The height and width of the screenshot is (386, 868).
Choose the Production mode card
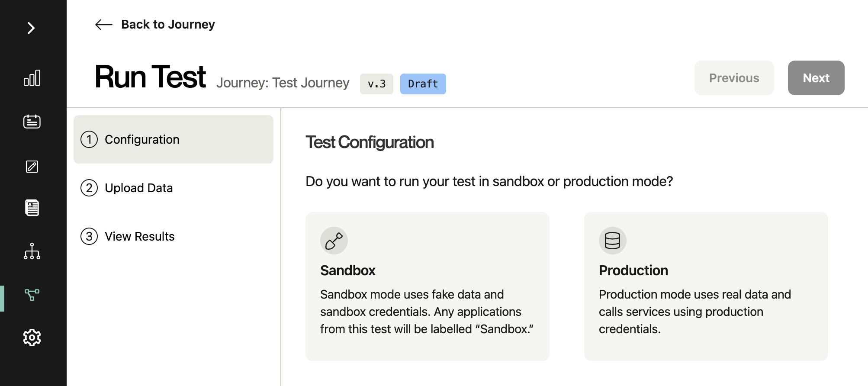pyautogui.click(x=706, y=286)
